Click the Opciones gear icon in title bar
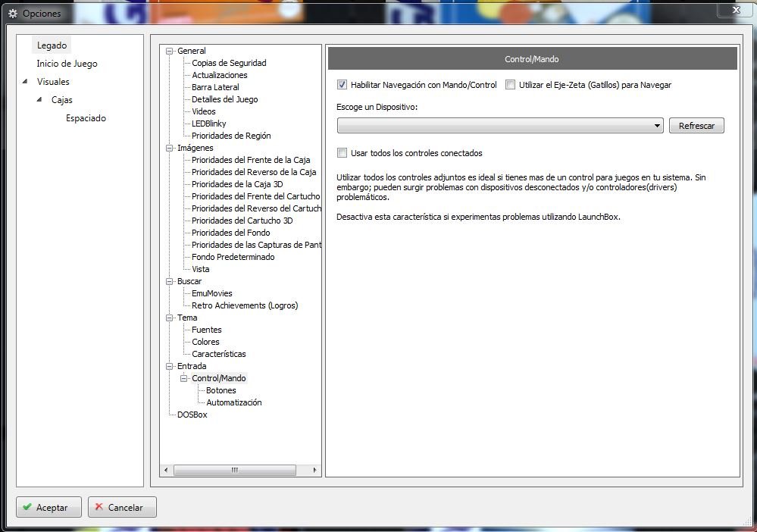The height and width of the screenshot is (532, 757). (x=13, y=14)
